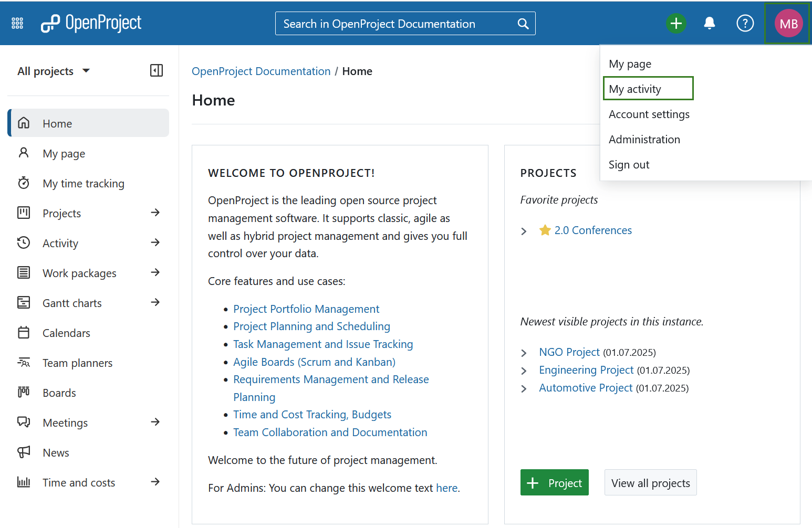Click the Team planners icon
Viewport: 812px width, 528px height.
click(24, 362)
